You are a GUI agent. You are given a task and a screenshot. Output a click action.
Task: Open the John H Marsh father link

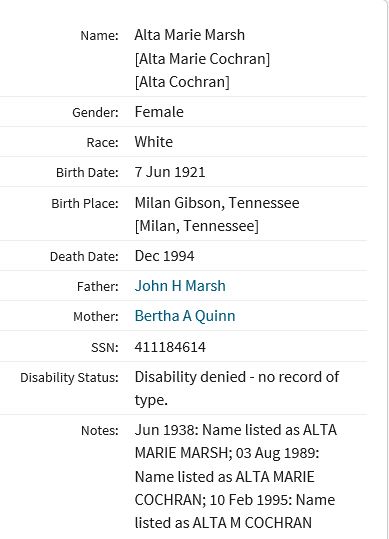(x=180, y=286)
